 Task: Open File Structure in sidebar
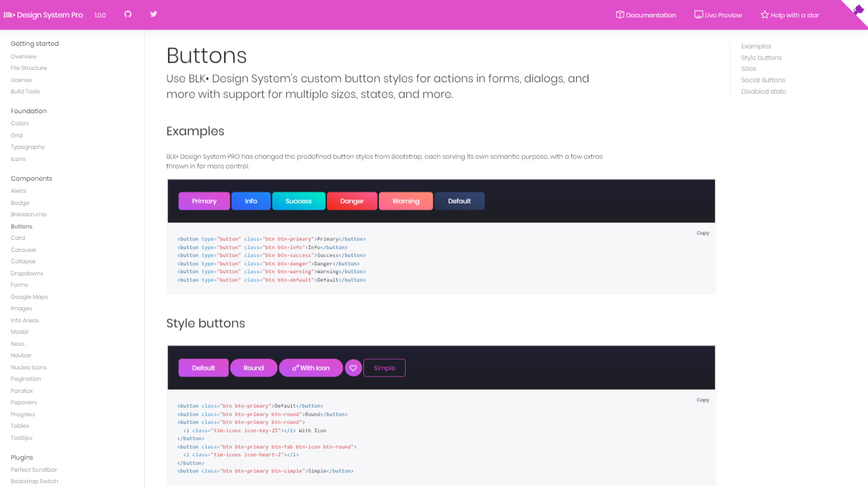(x=29, y=68)
